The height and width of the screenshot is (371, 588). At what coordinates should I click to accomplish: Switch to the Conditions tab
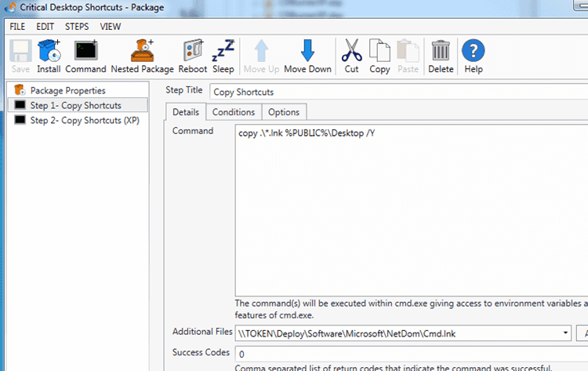pos(234,112)
